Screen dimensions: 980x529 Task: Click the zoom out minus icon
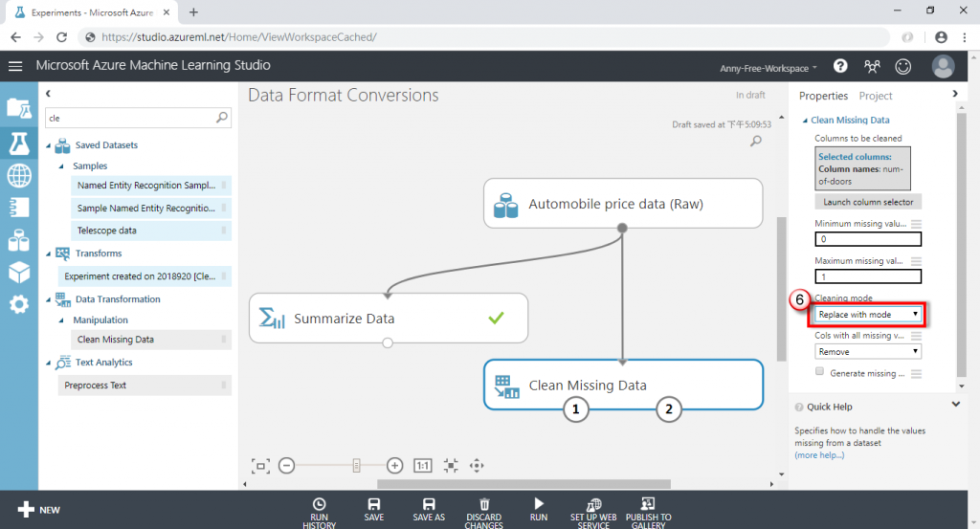(x=286, y=466)
